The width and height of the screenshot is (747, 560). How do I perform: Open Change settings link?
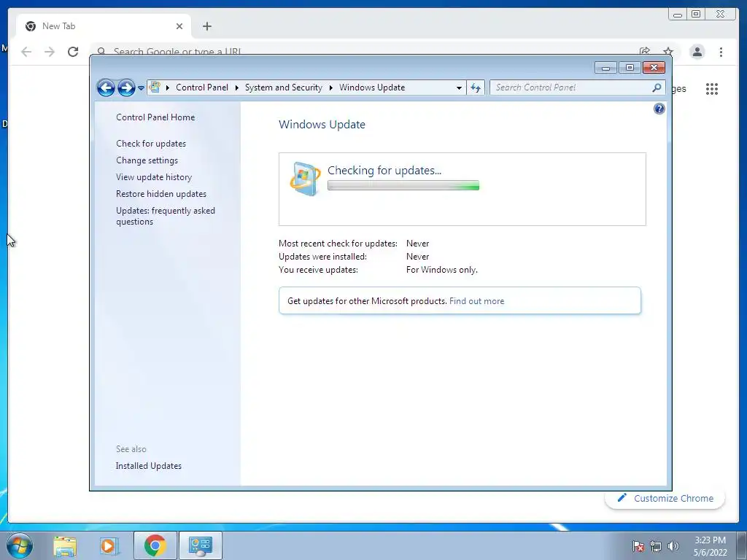[x=147, y=160]
